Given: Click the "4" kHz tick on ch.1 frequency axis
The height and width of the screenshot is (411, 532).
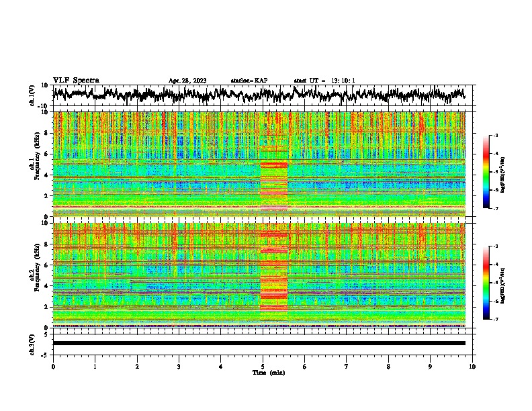Looking at the screenshot, I should point(47,175).
